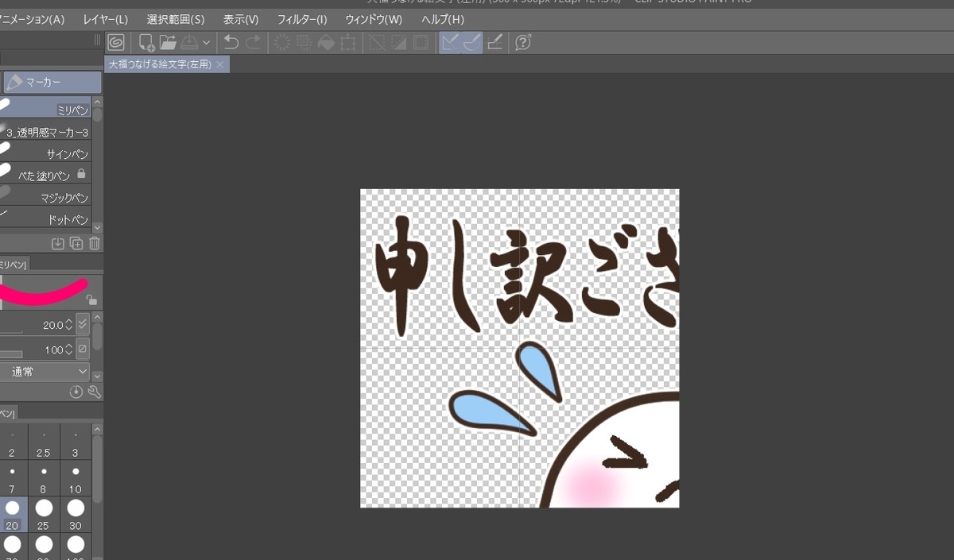This screenshot has height=560, width=954.
Task: Choose brush size 20 preset
Action: click(12, 515)
